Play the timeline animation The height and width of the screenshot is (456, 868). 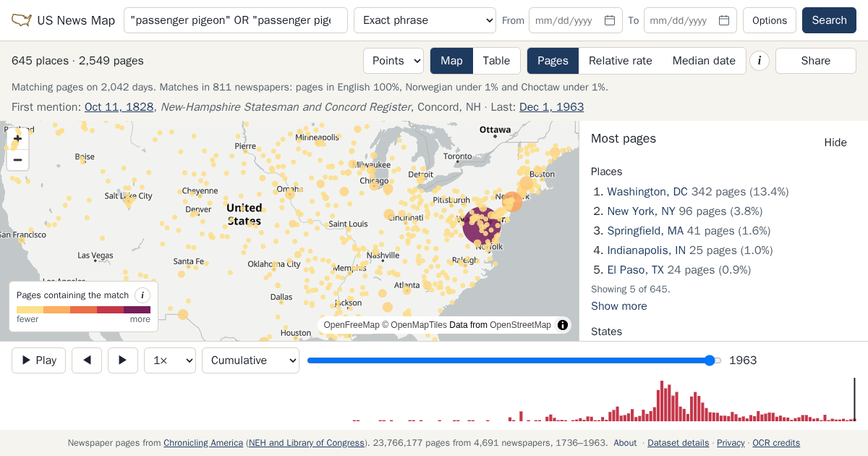[x=39, y=360]
